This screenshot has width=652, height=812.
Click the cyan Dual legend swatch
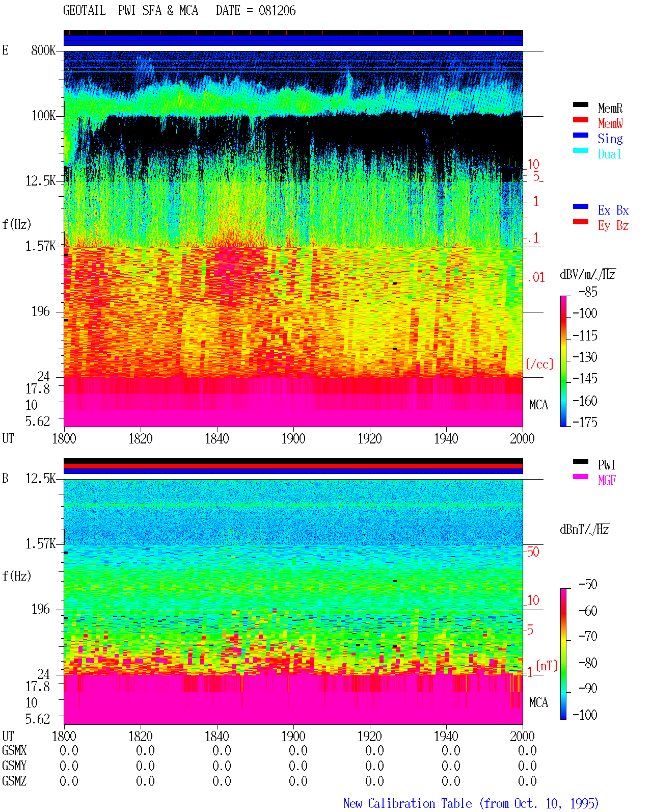581,151
